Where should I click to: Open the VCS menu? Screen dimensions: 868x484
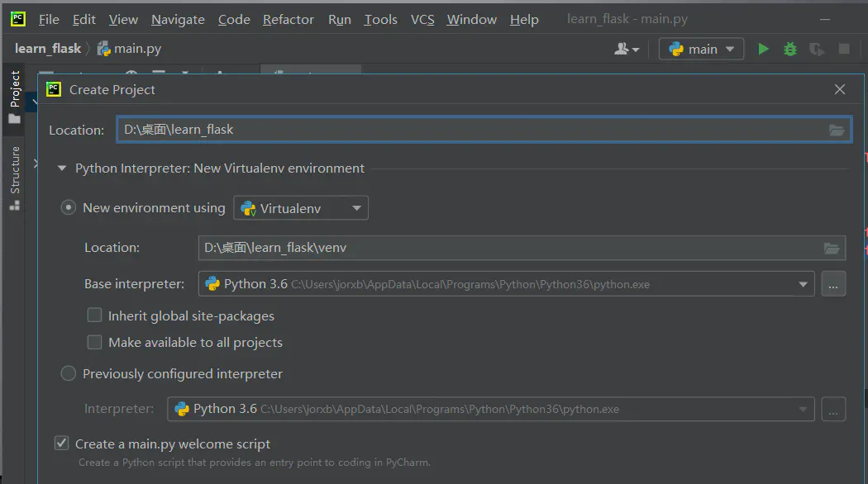coord(422,19)
